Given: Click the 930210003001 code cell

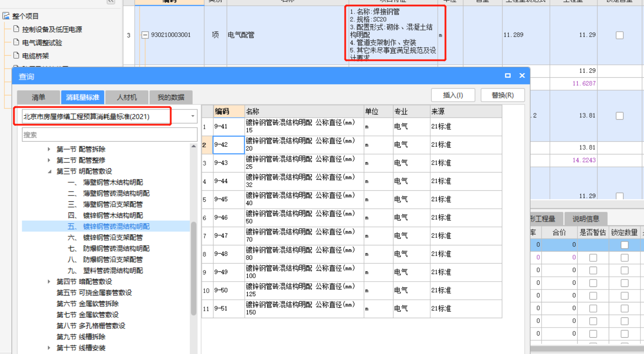Looking at the screenshot, I should point(170,35).
